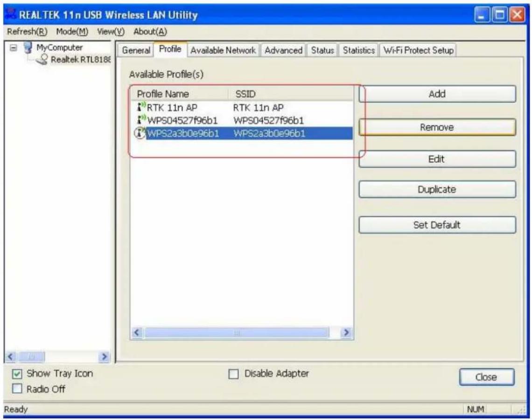
Task: Click the RTK 11n AP SSID cell
Action: point(258,108)
